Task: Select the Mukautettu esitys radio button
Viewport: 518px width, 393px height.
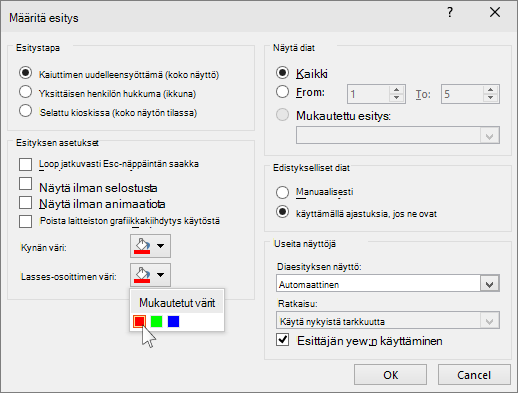Action: coord(282,115)
